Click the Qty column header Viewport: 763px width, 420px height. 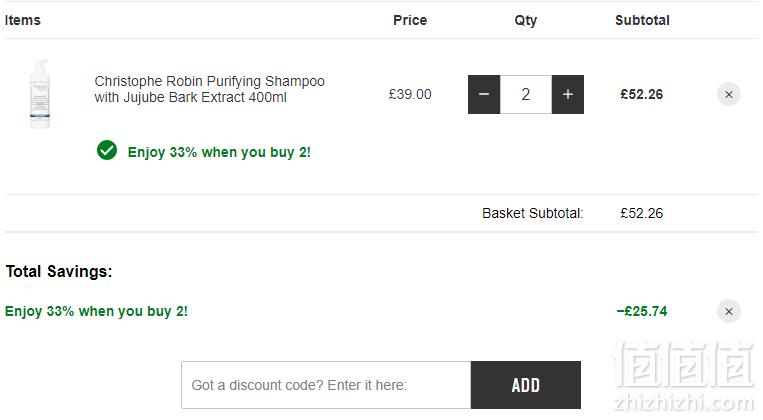pos(526,21)
